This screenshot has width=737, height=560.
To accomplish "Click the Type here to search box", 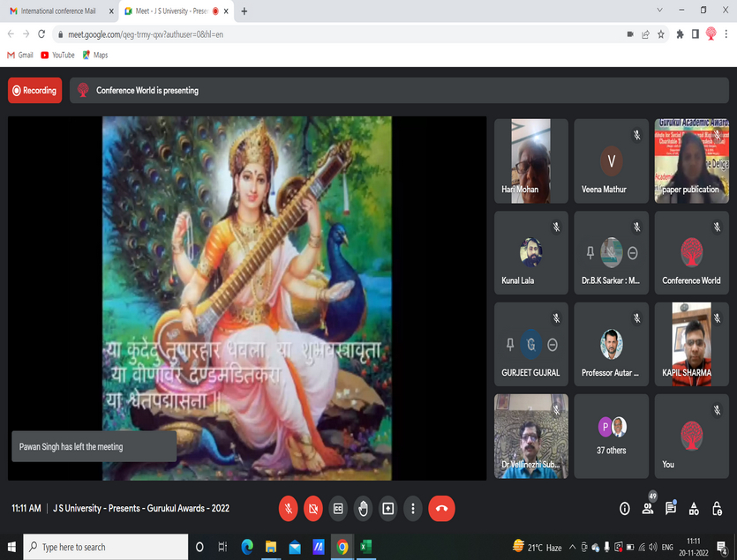I will 106,547.
